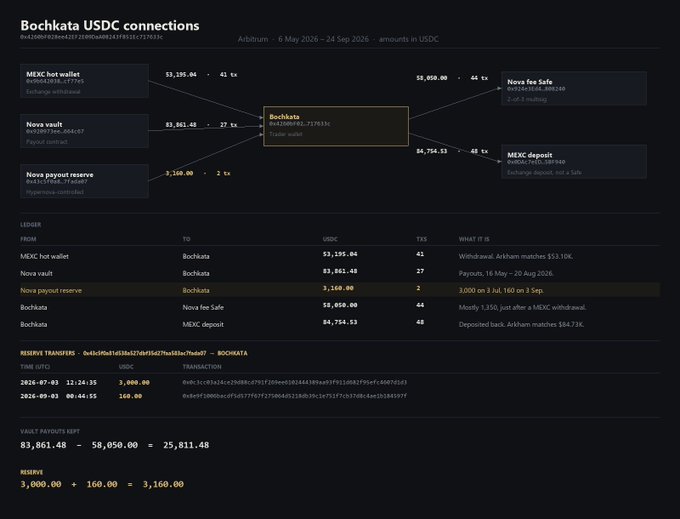The width and height of the screenshot is (680, 519).
Task: Select the highlighted Nova payout reserve ledger cell
Action: pyautogui.click(x=51, y=291)
